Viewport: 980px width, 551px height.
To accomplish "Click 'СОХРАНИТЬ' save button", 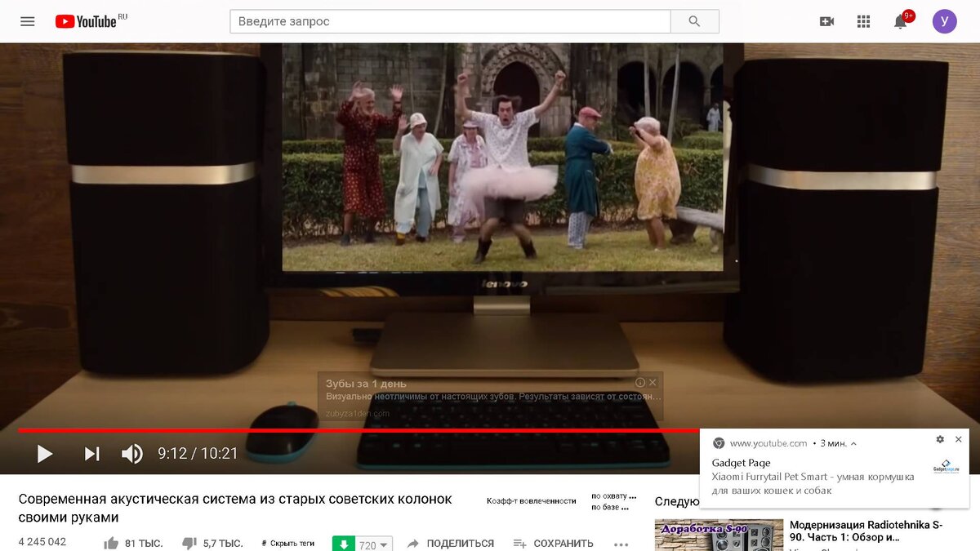I will pos(553,543).
